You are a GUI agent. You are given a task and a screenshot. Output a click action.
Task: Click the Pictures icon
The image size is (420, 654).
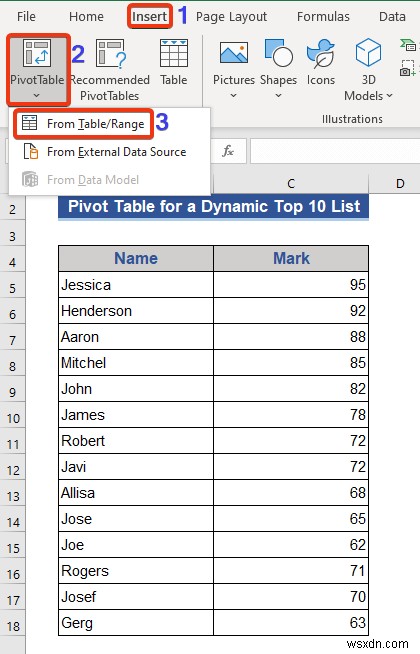point(234,53)
